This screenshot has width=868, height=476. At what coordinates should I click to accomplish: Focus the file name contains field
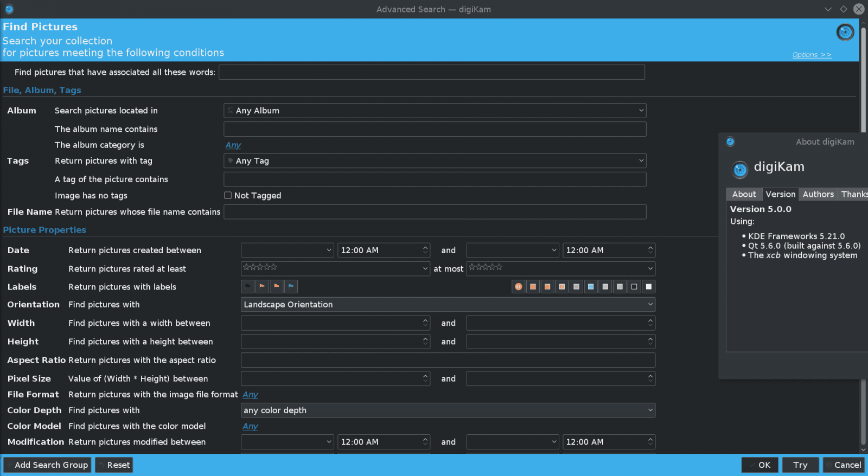coord(435,212)
